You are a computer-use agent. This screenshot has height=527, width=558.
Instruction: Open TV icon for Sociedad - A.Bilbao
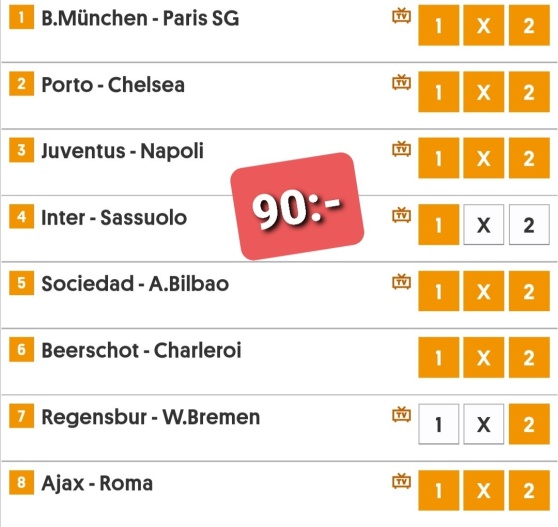[x=401, y=281]
